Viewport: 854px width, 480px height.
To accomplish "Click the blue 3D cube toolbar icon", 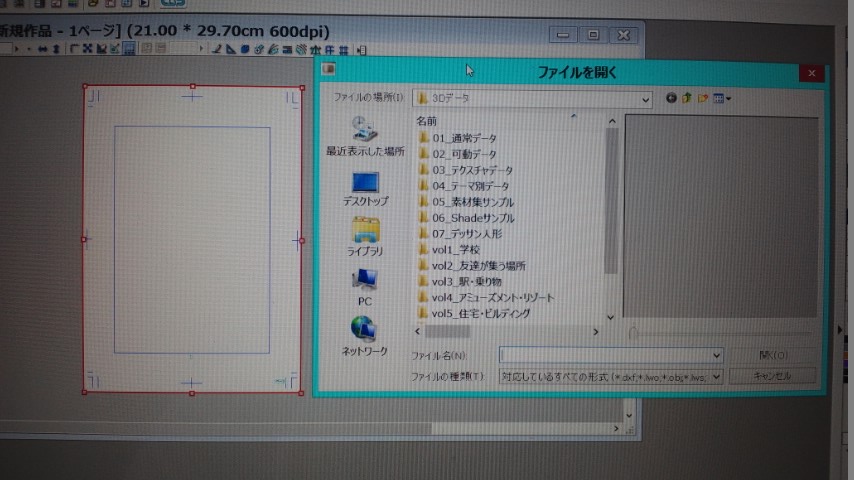I will coord(245,50).
